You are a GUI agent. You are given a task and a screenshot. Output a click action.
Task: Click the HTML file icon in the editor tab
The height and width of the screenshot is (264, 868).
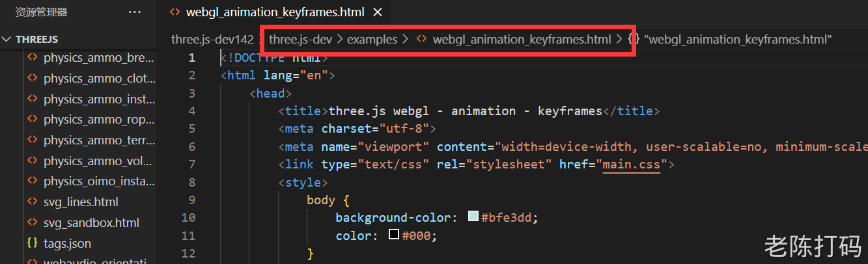coord(174,12)
